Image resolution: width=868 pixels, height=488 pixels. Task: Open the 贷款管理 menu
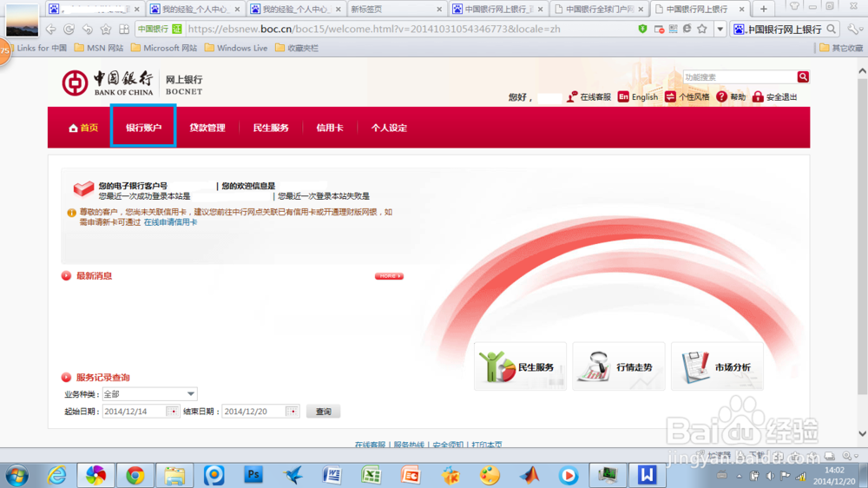207,128
